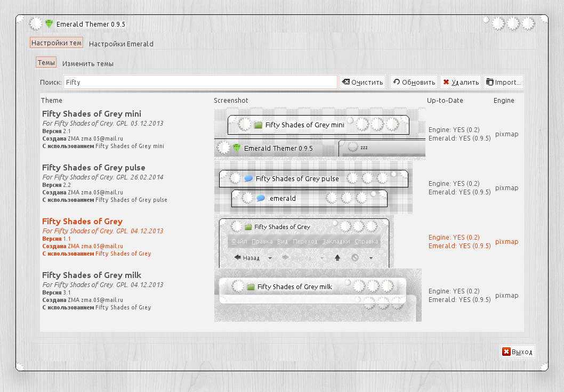
Task: Sort by the 'Theme' column header
Action: coord(51,101)
